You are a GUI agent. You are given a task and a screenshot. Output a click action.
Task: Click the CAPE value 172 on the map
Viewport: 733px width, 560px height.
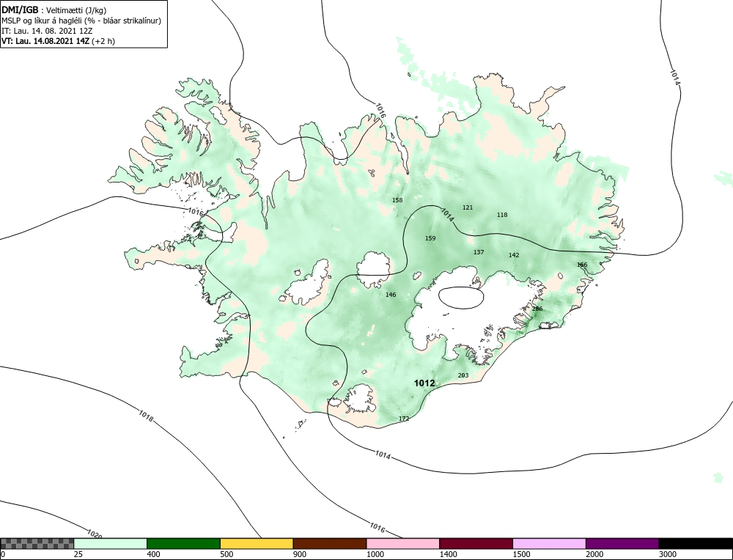point(404,419)
